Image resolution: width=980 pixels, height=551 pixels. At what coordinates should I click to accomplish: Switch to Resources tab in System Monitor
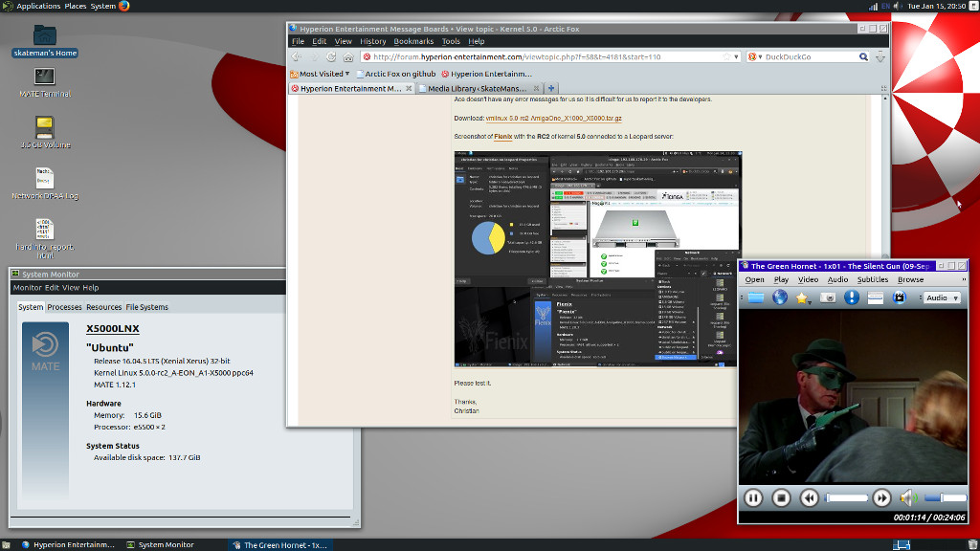(103, 307)
